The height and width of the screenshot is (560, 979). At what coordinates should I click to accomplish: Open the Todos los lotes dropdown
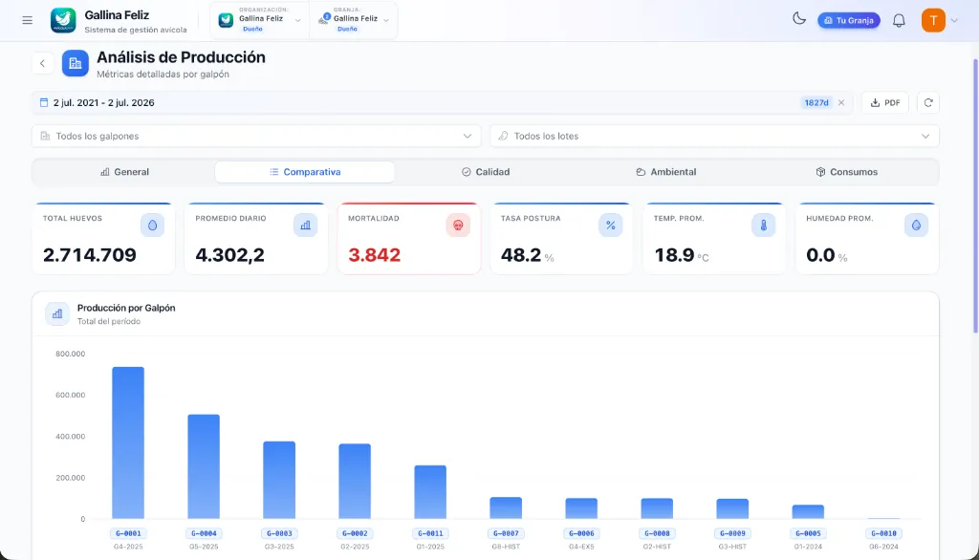(714, 136)
